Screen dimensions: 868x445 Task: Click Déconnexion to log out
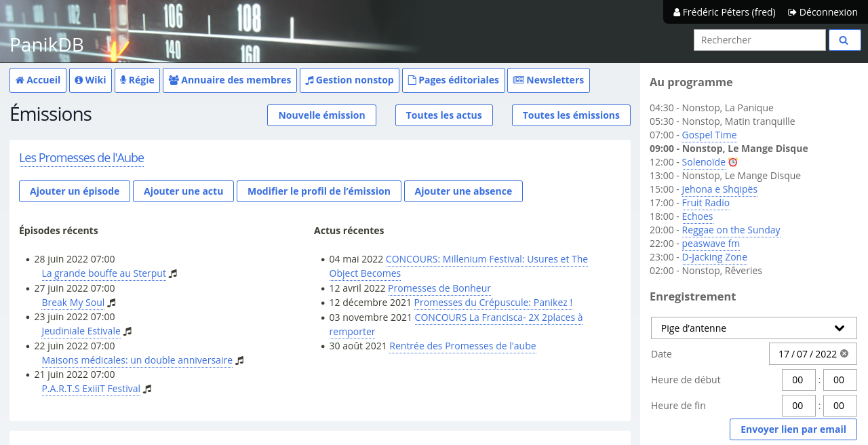[823, 12]
